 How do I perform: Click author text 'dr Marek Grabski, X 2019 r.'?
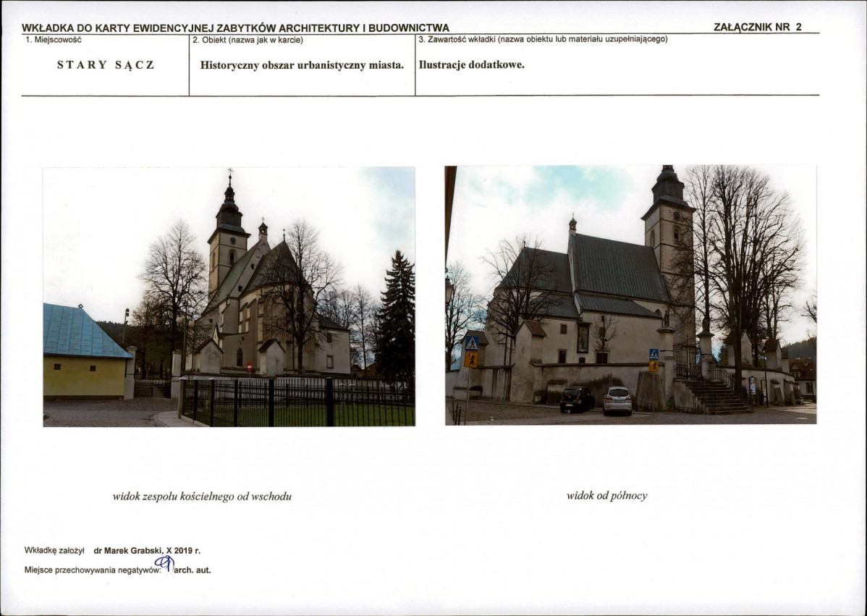click(147, 551)
